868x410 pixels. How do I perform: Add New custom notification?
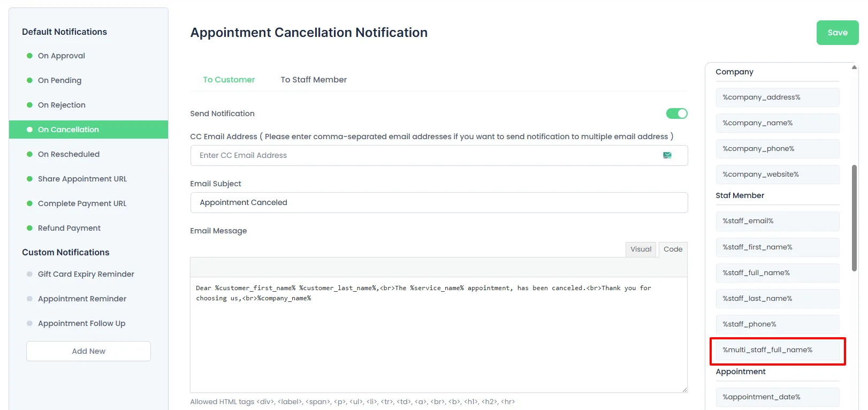coord(88,351)
